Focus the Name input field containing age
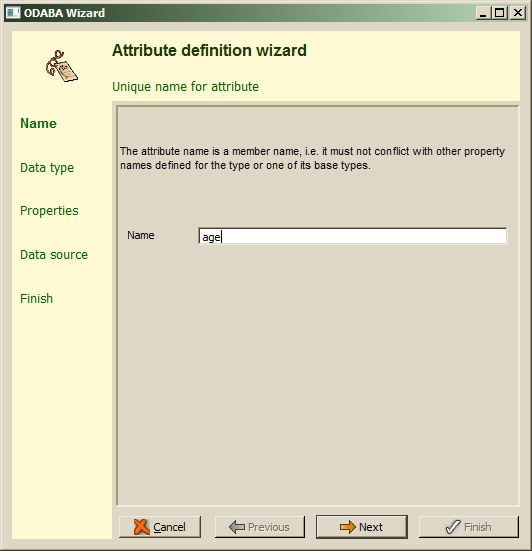The height and width of the screenshot is (551, 532). 352,236
